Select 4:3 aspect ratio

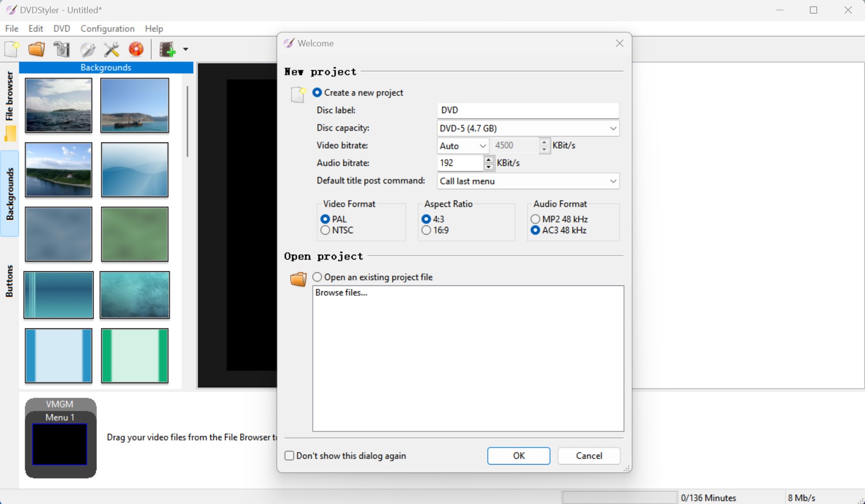pos(426,219)
